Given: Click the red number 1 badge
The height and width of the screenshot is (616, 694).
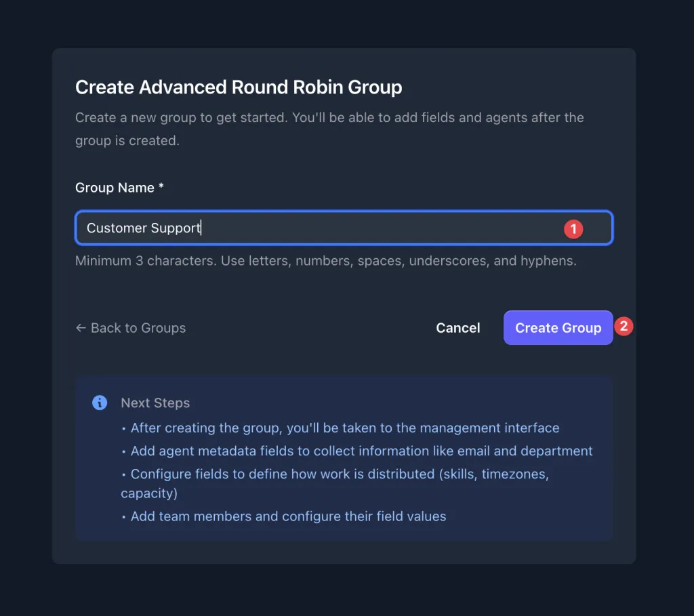Looking at the screenshot, I should [x=573, y=229].
